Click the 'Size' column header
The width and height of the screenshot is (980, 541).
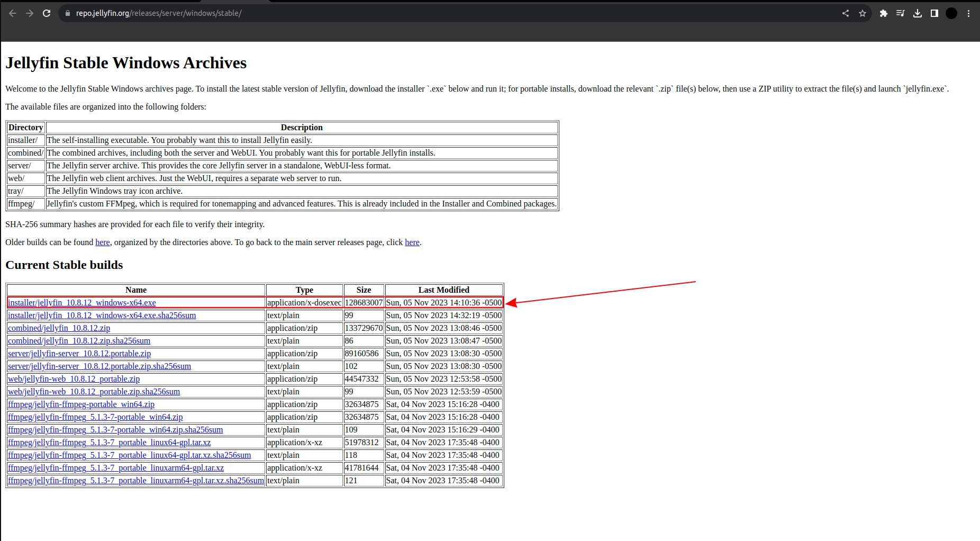(x=364, y=290)
